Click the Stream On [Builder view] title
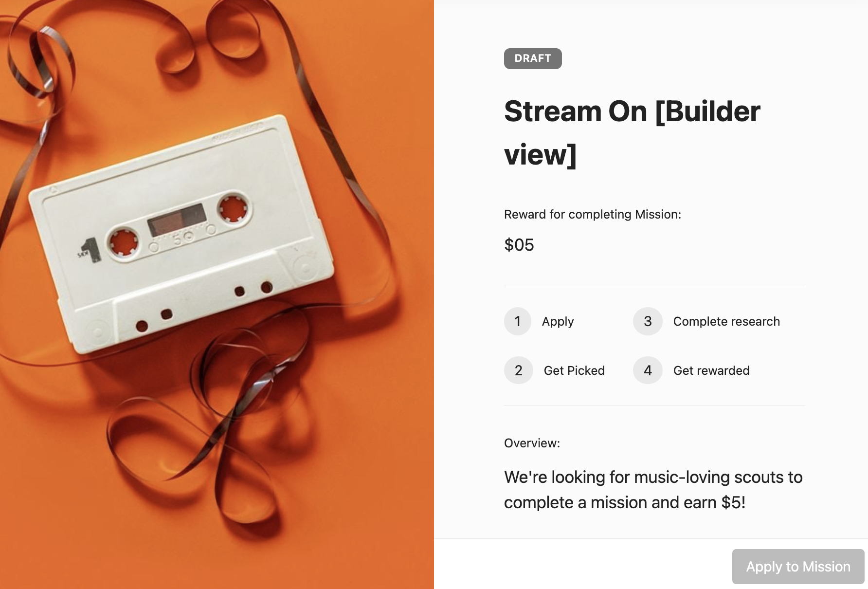Viewport: 868px width, 589px height. point(632,133)
